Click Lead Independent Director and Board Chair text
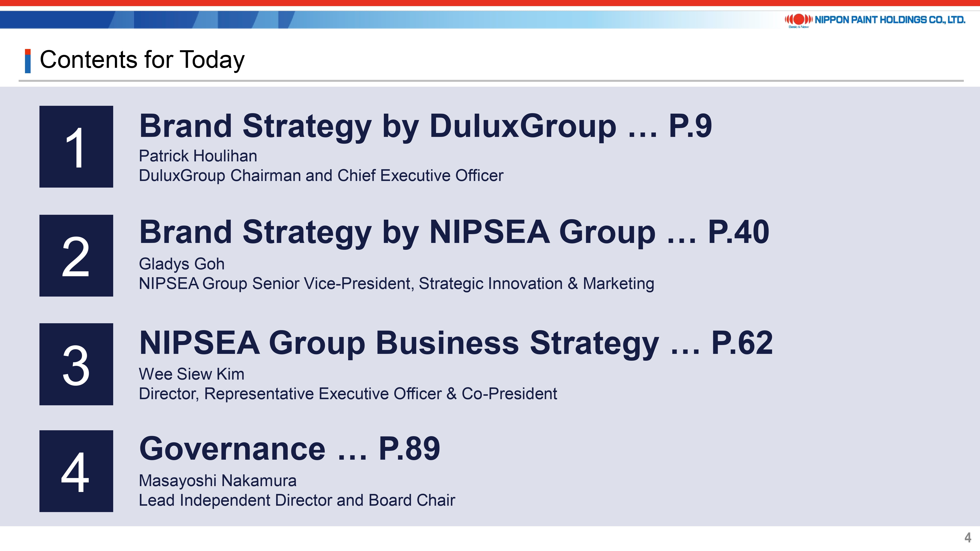This screenshot has height=551, width=980. [297, 500]
